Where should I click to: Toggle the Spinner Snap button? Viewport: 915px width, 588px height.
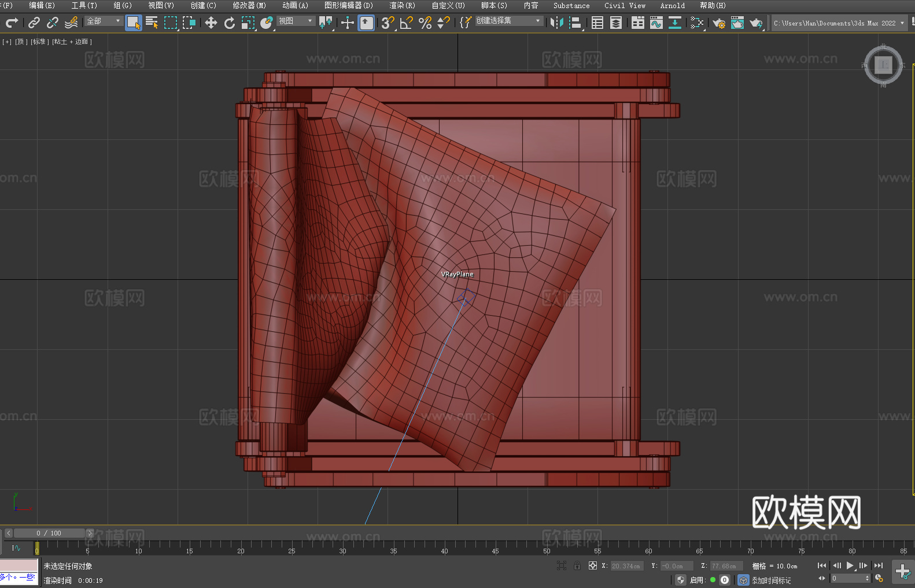[444, 23]
